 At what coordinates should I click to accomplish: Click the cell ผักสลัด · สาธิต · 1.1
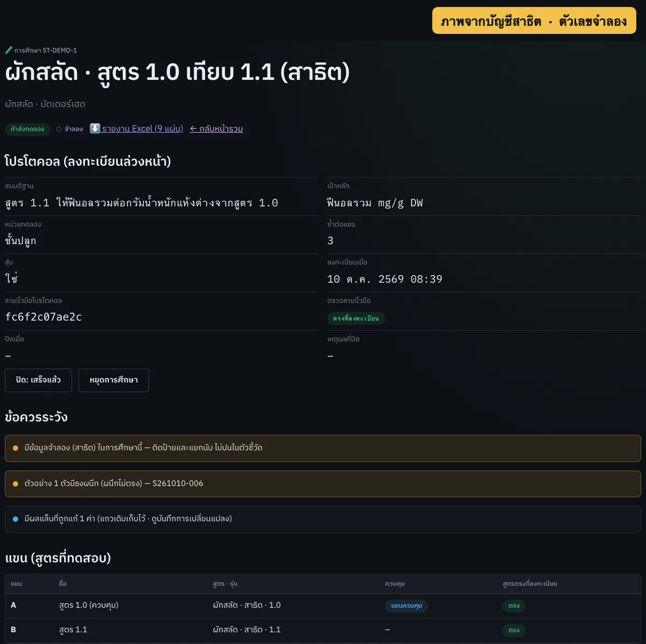(247, 629)
